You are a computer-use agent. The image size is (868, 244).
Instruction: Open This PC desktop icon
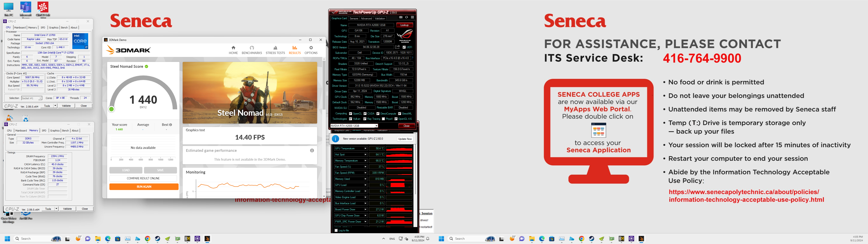tap(8, 9)
